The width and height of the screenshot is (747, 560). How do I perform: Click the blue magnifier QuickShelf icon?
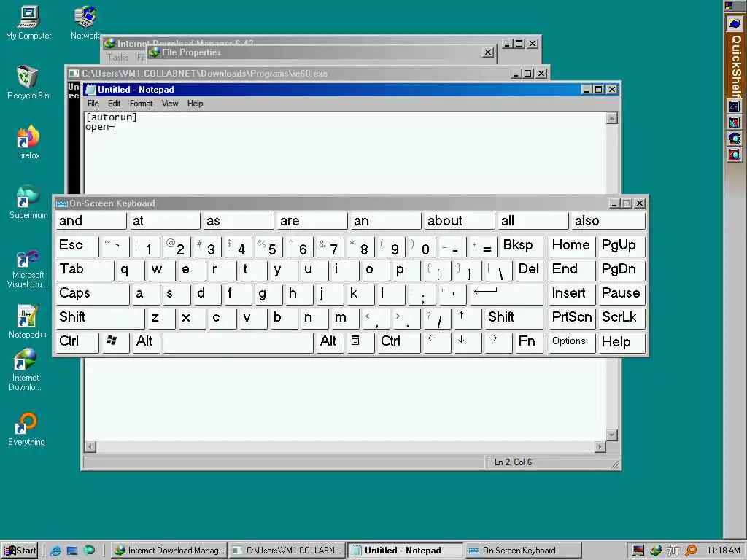coord(734,139)
